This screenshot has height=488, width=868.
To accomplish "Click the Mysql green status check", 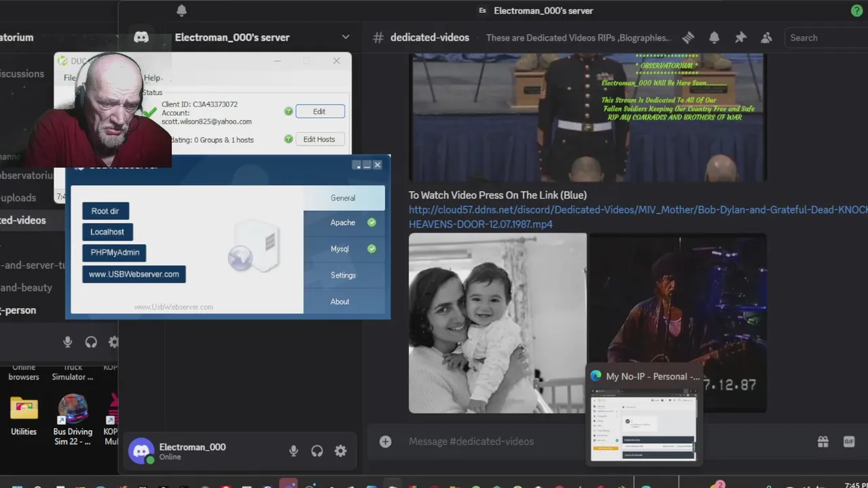I will tap(372, 249).
